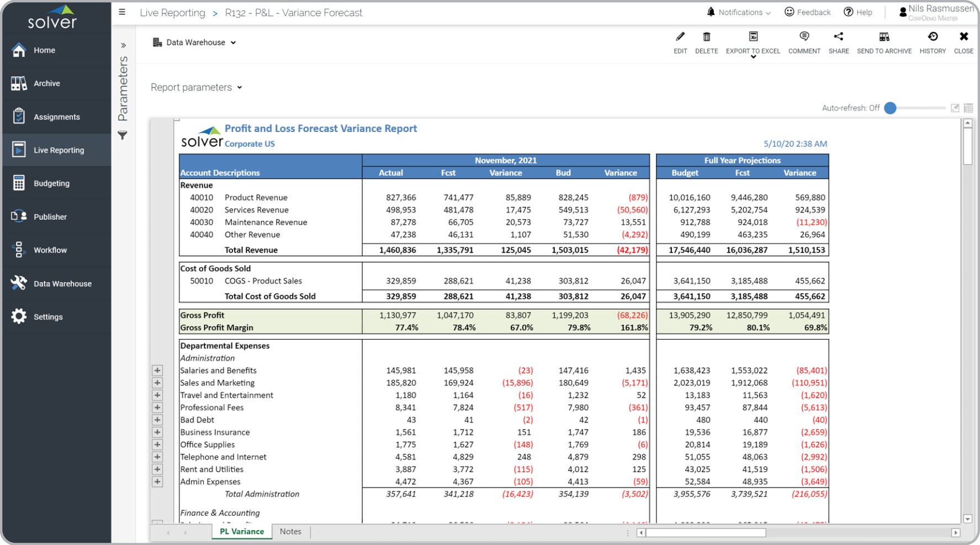
Task: Open the Comment speech bubble icon
Action: click(804, 37)
